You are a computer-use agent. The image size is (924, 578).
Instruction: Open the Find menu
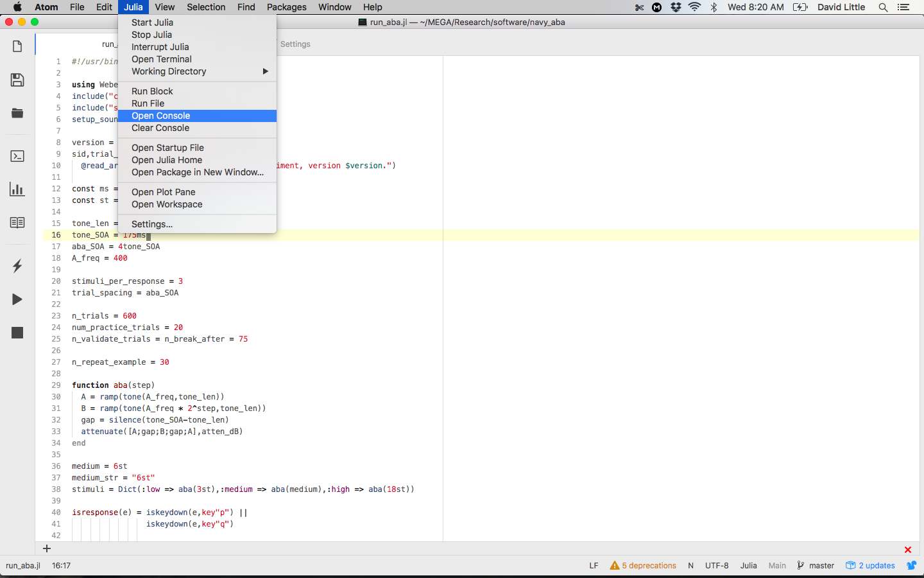point(246,7)
